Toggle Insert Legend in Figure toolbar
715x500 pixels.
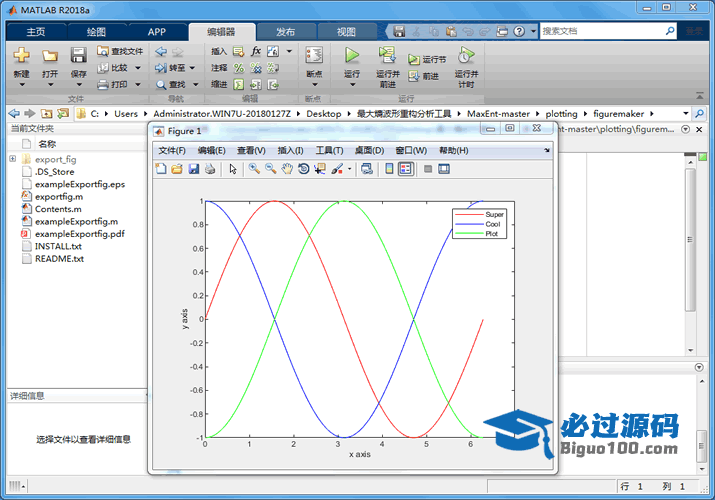[x=405, y=169]
